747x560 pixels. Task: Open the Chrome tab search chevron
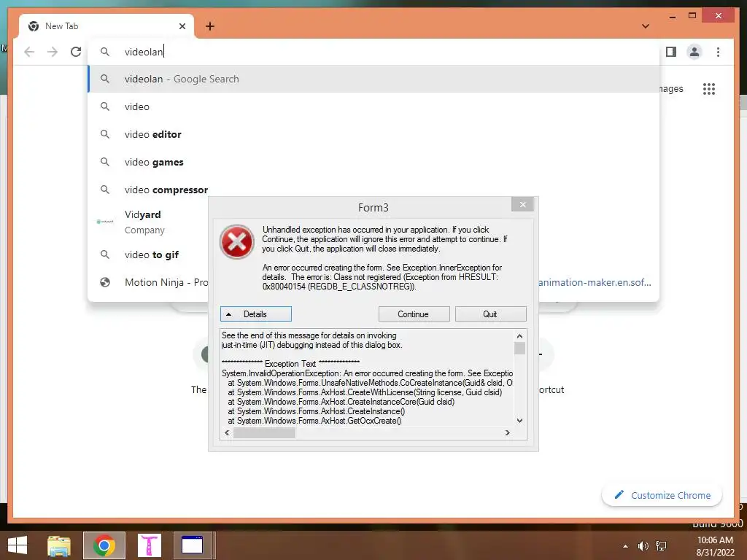click(x=646, y=26)
